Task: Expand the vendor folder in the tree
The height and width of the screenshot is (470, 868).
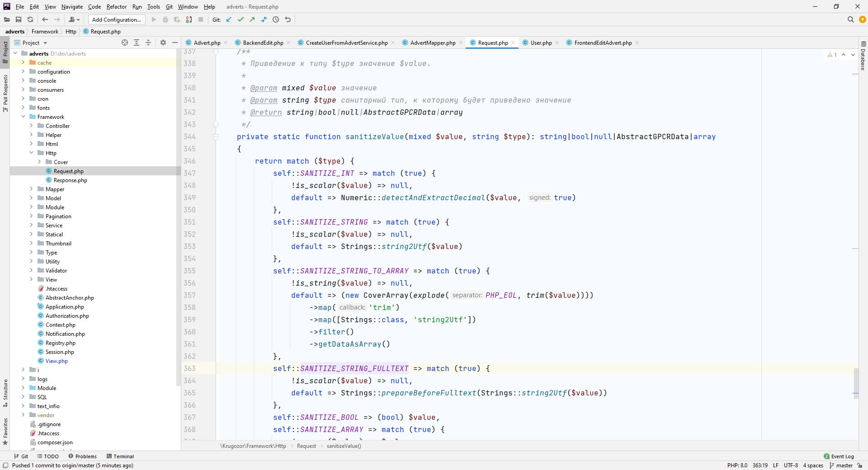Action: tap(23, 415)
